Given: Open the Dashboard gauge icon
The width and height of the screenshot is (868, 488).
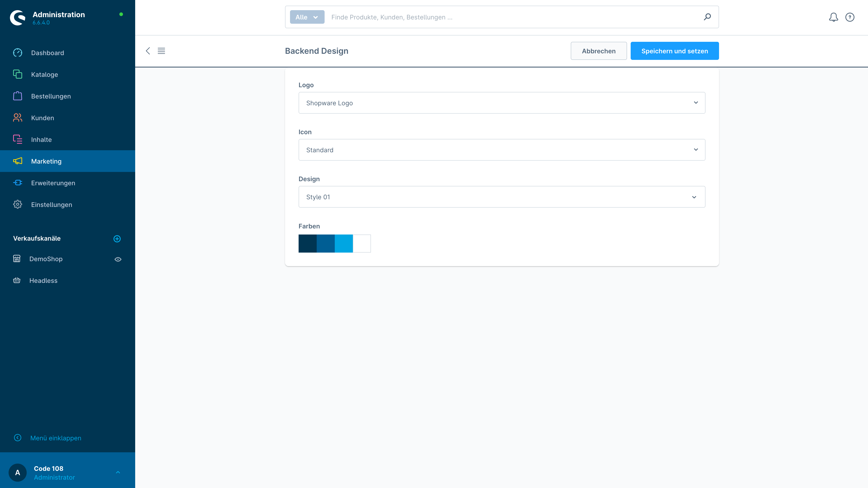Looking at the screenshot, I should (x=18, y=53).
